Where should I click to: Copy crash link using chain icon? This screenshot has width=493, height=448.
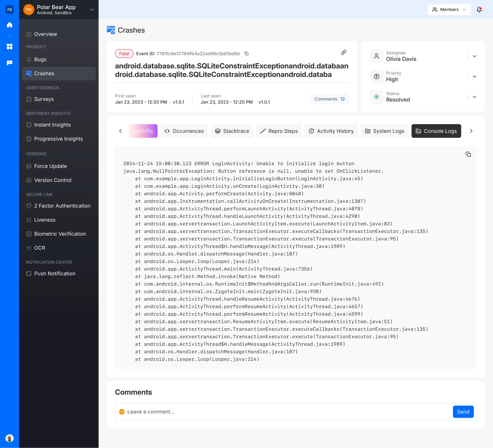coord(343,53)
